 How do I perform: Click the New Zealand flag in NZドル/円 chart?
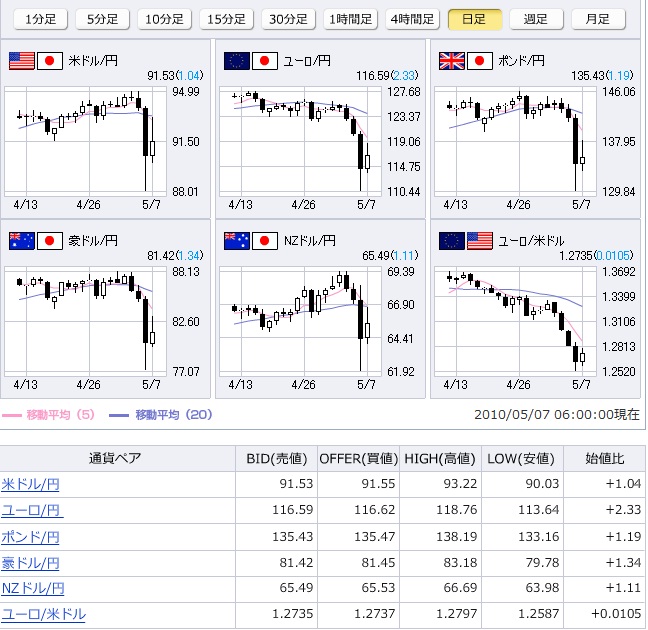237,241
